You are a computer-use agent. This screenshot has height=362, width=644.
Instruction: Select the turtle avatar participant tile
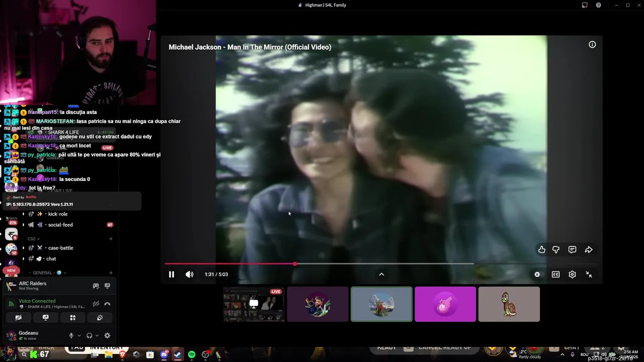[509, 304]
